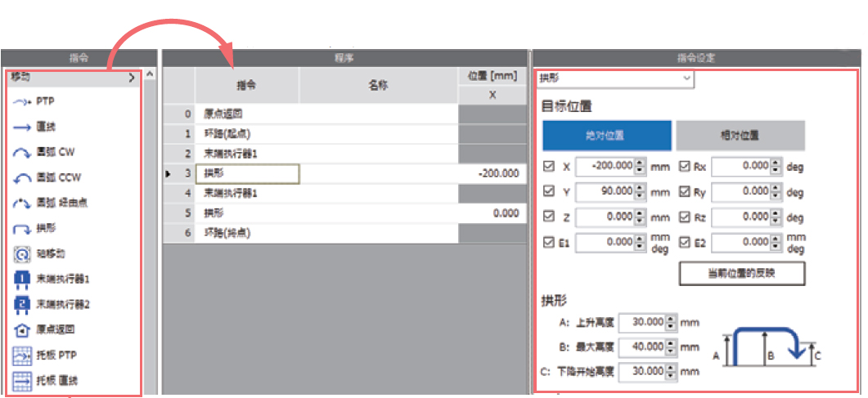Select the 原点返回 home return icon
Screen dimensions: 868x398
[x=21, y=329]
